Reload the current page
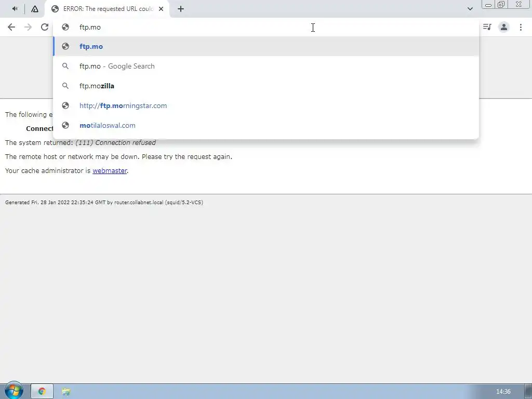 (x=45, y=27)
